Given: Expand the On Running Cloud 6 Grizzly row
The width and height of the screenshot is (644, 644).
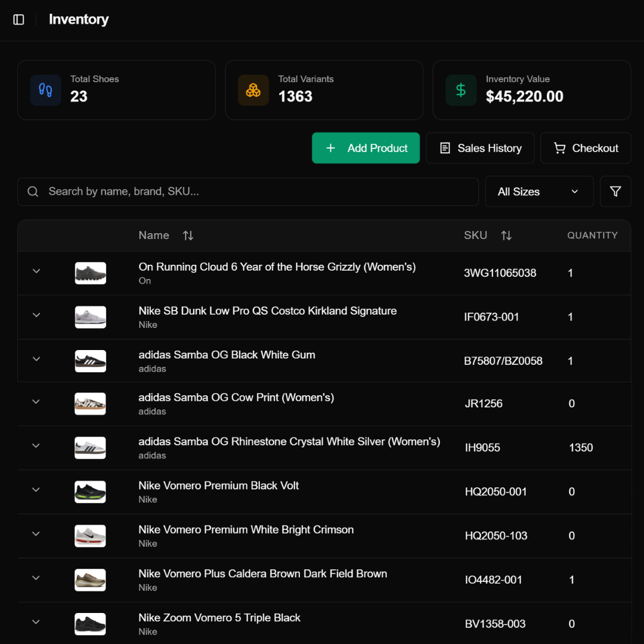Looking at the screenshot, I should coord(35,273).
